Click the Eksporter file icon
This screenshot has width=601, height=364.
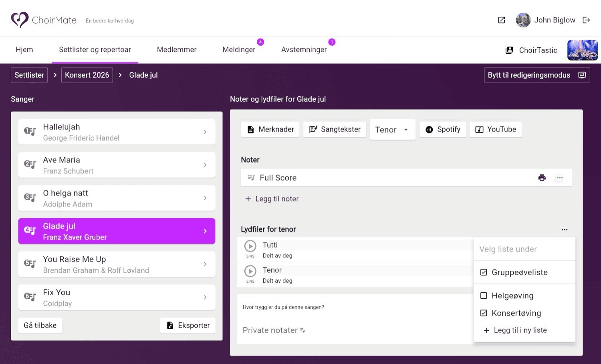click(x=170, y=325)
